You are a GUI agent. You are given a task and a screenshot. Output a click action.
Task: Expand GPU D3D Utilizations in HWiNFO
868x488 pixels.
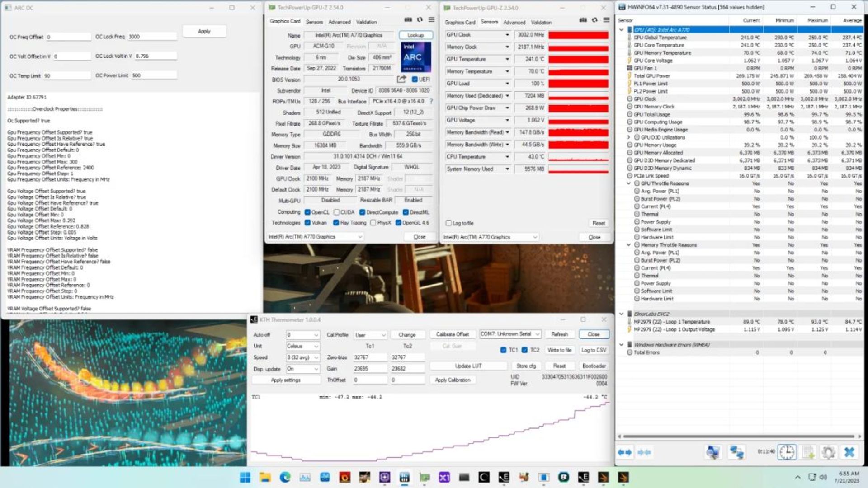click(x=628, y=137)
